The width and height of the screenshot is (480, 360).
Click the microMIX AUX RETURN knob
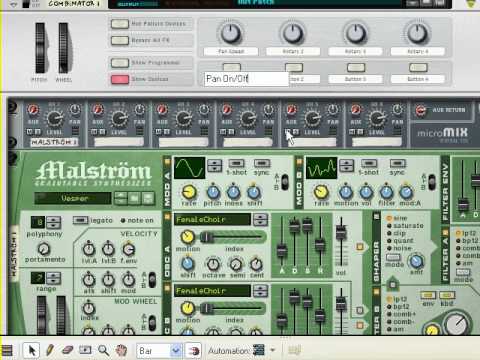pos(421,110)
